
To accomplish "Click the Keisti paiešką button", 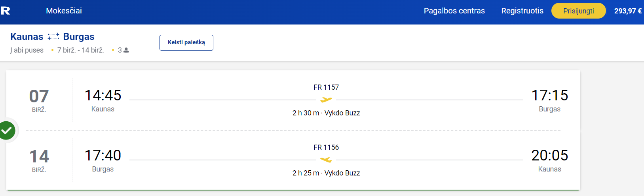I will tap(186, 43).
